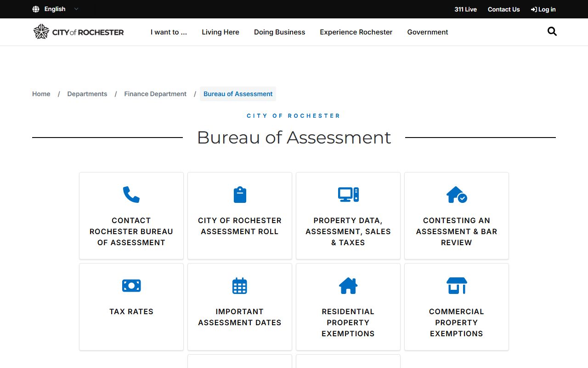
Task: Click the search magnifier icon
Action: click(x=552, y=31)
